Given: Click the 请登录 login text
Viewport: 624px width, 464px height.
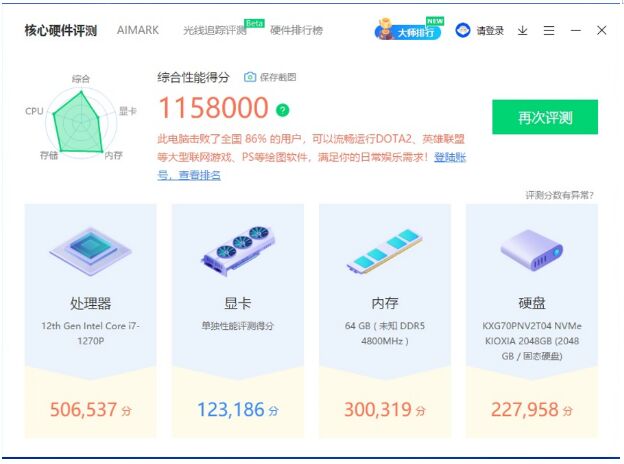Looking at the screenshot, I should 490,31.
